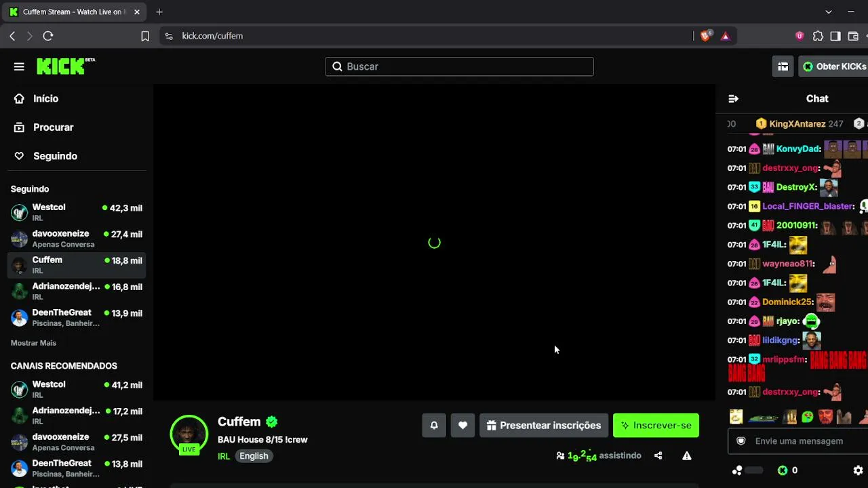This screenshot has width=868, height=488.
Task: Open the hamburger sidebar menu
Action: click(x=19, y=66)
